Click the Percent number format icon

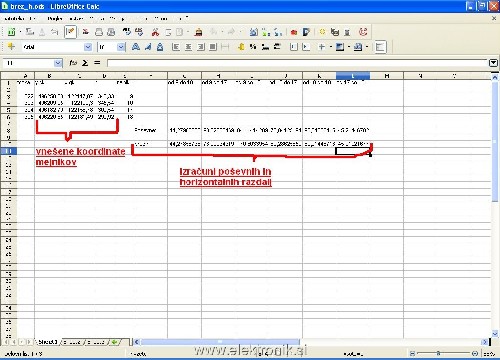click(x=253, y=47)
